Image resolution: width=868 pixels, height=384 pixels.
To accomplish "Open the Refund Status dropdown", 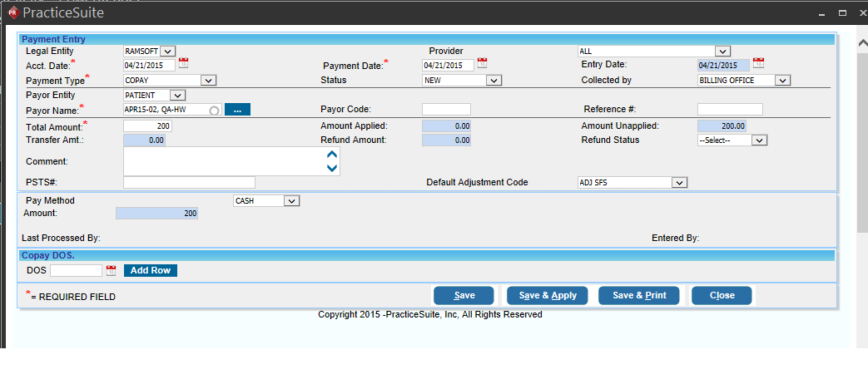I will pyautogui.click(x=760, y=140).
